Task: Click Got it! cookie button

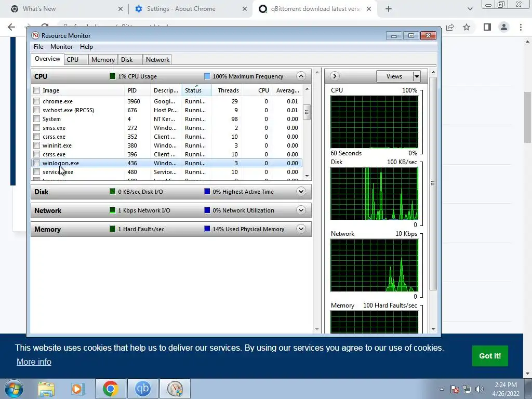Action: [x=490, y=356]
